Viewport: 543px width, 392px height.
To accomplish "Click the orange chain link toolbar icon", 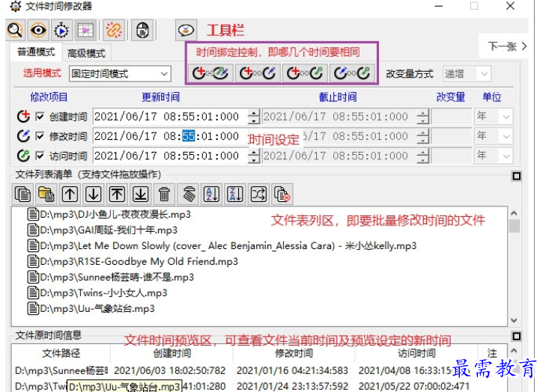I will 114,31.
